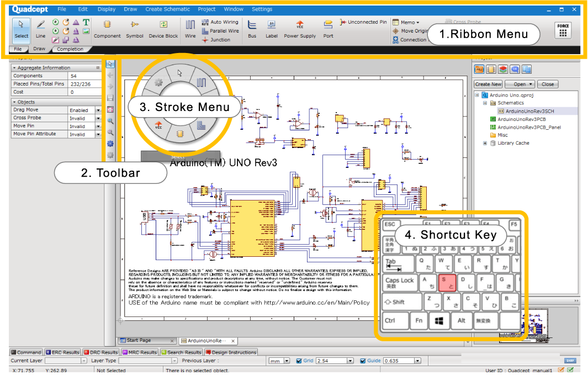
Task: Open the DRC Results tab
Action: tap(101, 352)
